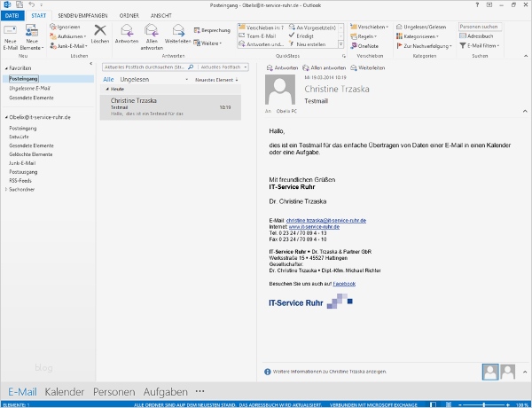The width and height of the screenshot is (532, 408).
Task: Send the message to OneNote
Action: pos(364,46)
